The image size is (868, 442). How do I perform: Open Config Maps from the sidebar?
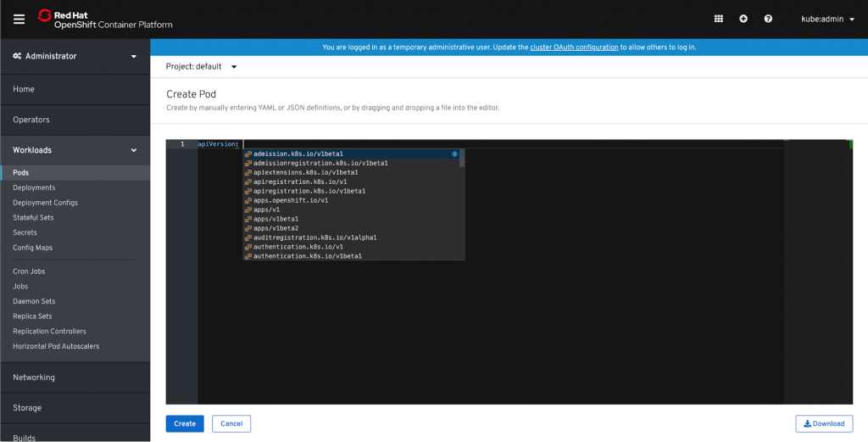pos(32,248)
